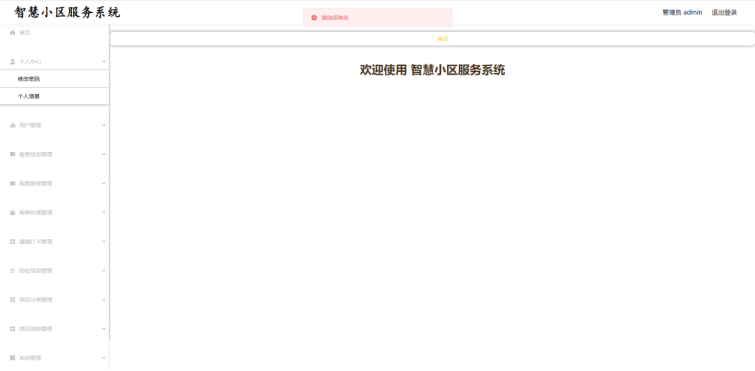Select the 防疫信息管理 menu label
The width and height of the screenshot is (755, 371).
[36, 271]
